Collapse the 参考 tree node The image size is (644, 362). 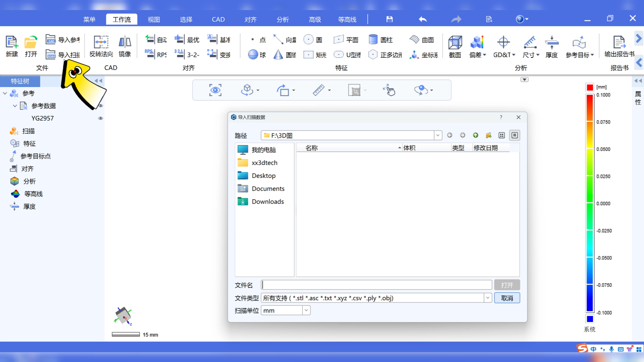5,93
